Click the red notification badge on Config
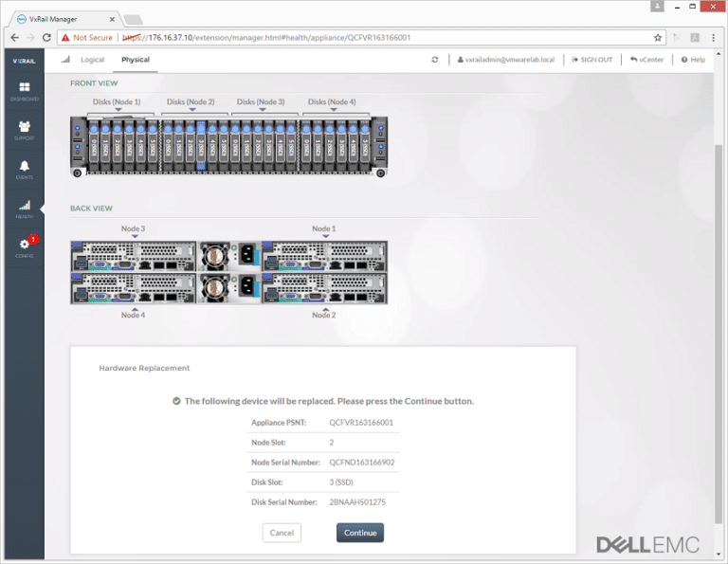 coord(33,240)
